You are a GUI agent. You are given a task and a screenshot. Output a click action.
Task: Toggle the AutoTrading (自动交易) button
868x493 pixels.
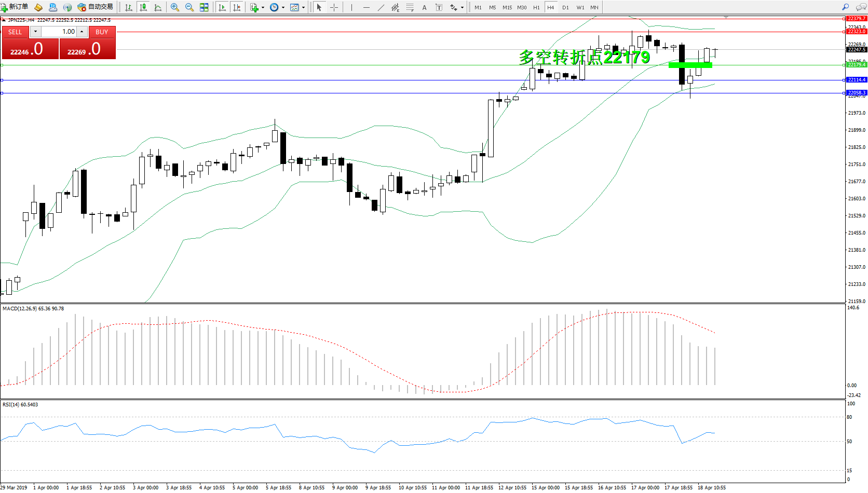pyautogui.click(x=95, y=7)
